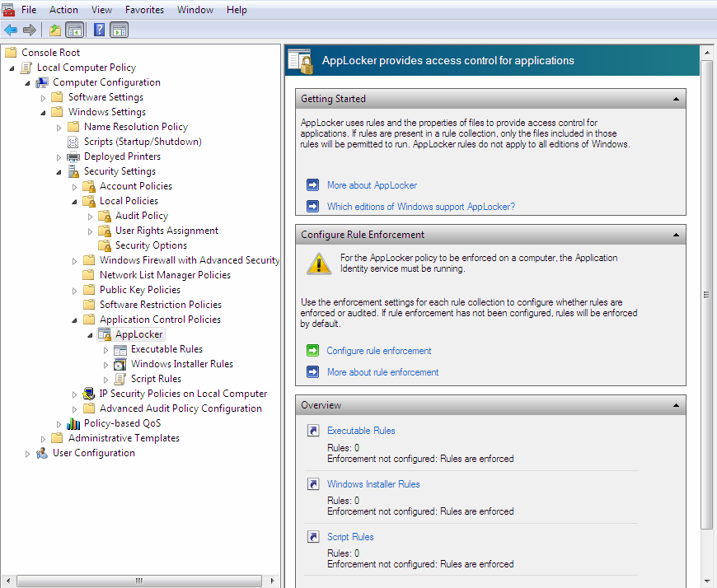
Task: Expand the User Configuration node
Action: 27,454
